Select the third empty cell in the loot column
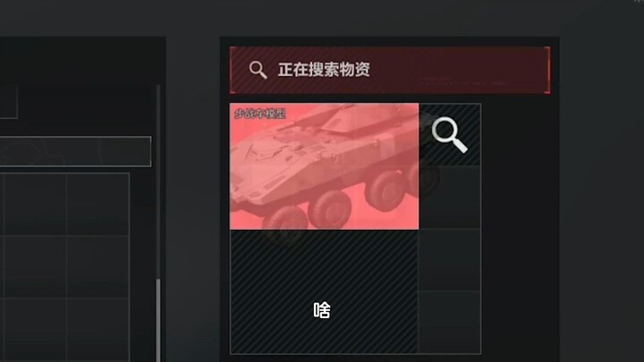The width and height of the screenshot is (644, 362). tap(450, 260)
